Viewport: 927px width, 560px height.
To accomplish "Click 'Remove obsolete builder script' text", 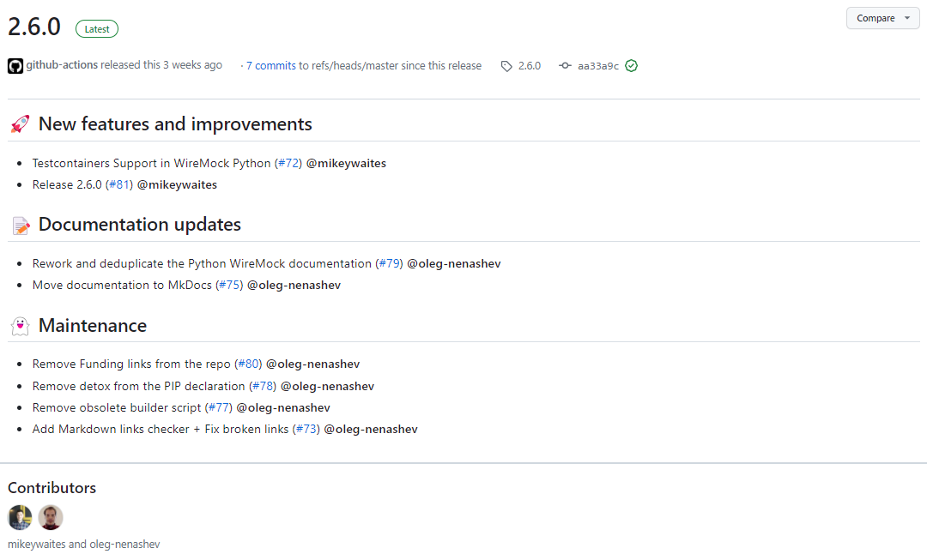I will pyautogui.click(x=117, y=407).
